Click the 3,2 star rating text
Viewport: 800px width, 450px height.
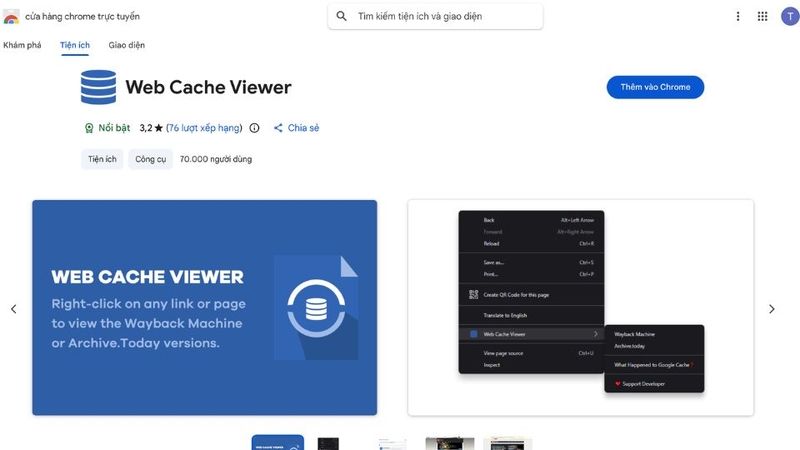(151, 128)
